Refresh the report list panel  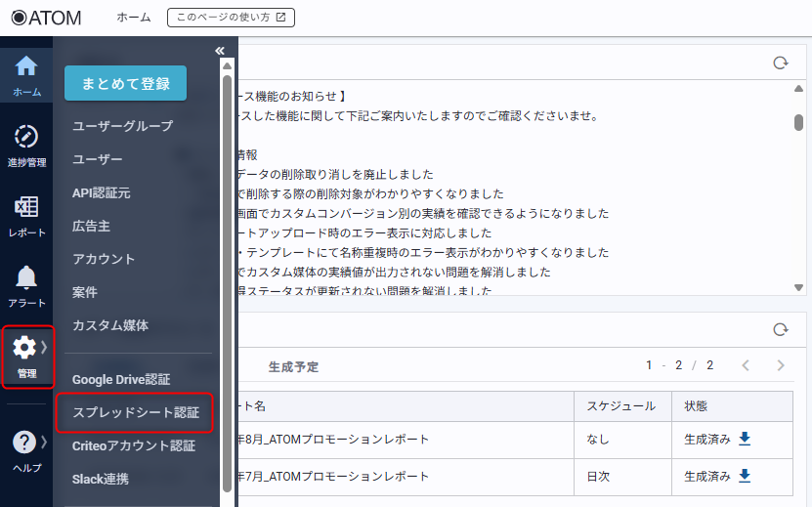pos(780,330)
